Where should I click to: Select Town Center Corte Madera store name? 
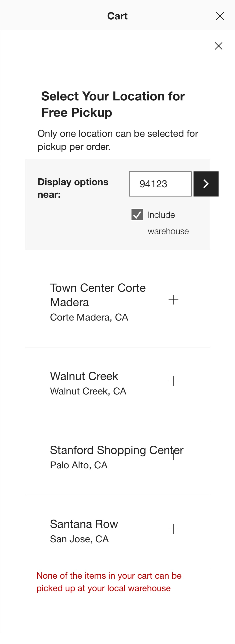(98, 295)
